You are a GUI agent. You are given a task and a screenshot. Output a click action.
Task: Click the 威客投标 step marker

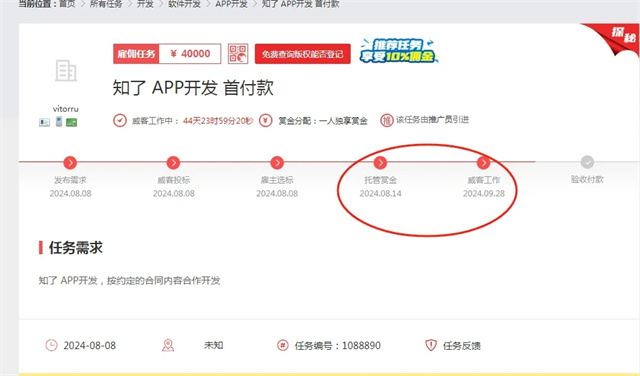click(x=173, y=162)
